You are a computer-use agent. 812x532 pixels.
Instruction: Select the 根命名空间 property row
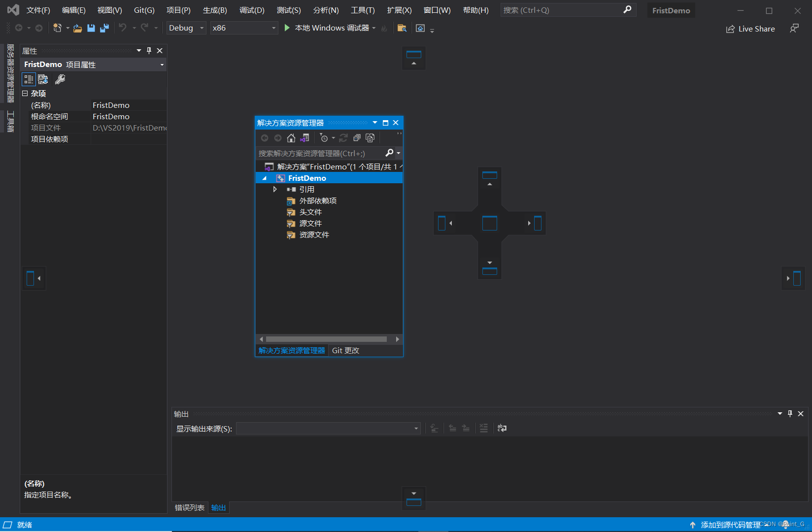click(x=94, y=117)
